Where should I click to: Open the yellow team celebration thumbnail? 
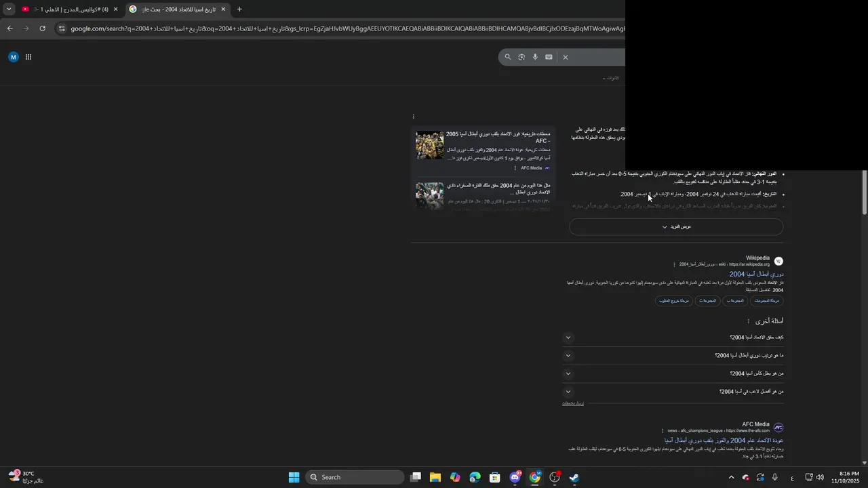coord(429,145)
